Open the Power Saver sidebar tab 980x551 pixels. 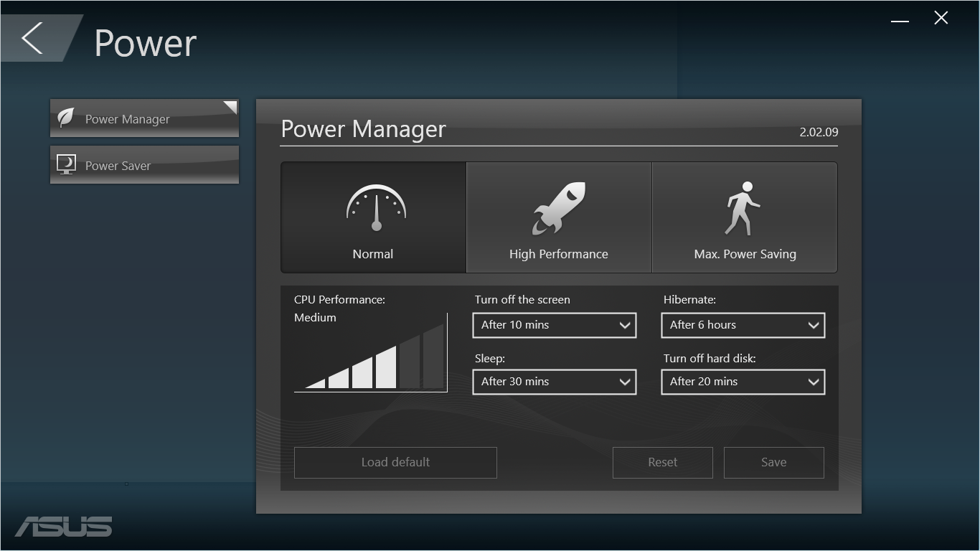(x=144, y=165)
